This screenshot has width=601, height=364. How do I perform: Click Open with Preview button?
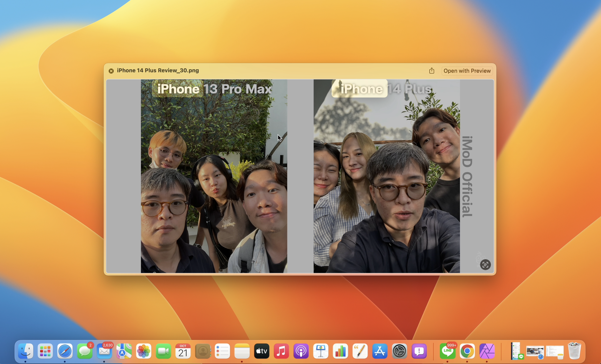click(467, 71)
